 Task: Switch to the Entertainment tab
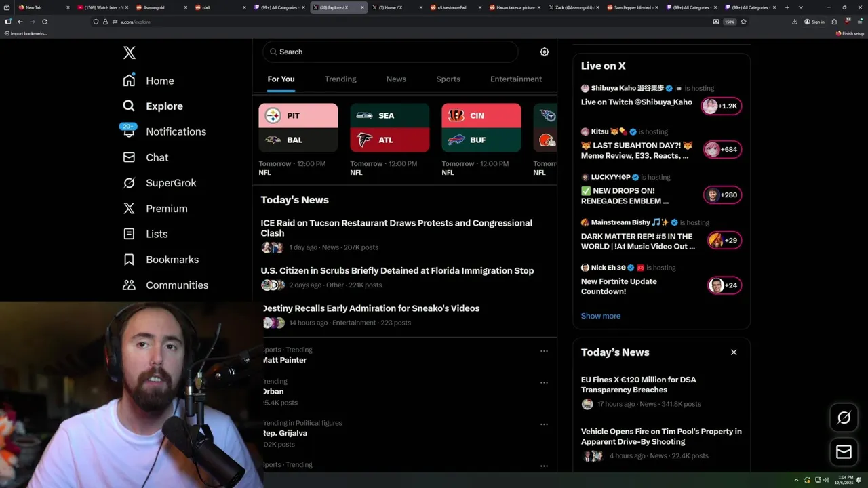pyautogui.click(x=516, y=79)
